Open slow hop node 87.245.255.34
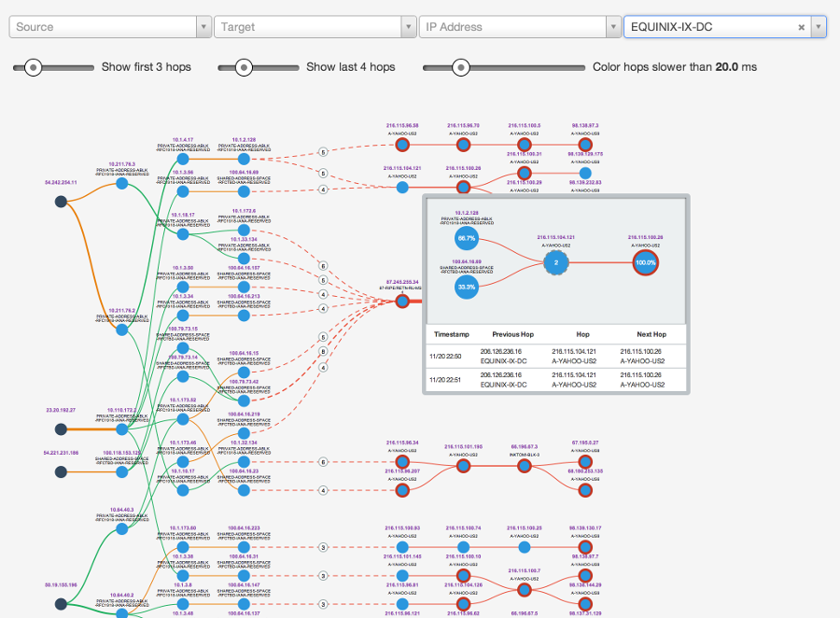Screen dimensions: 840x618 point(402,302)
